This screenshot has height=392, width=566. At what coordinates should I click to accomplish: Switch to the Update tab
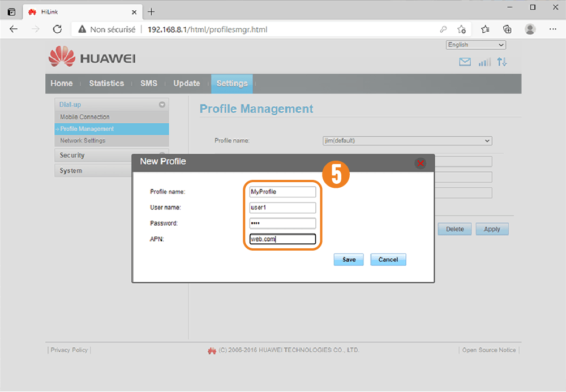(186, 83)
